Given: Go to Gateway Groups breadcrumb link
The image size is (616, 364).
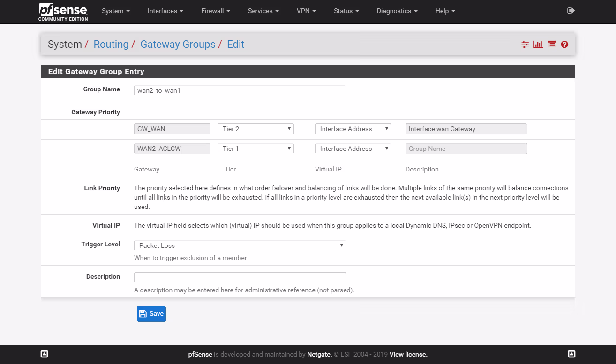Looking at the screenshot, I should tap(178, 45).
